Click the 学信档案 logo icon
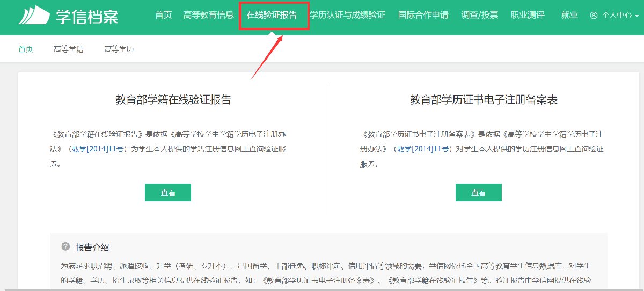The height and width of the screenshot is (291, 644). coord(34,16)
